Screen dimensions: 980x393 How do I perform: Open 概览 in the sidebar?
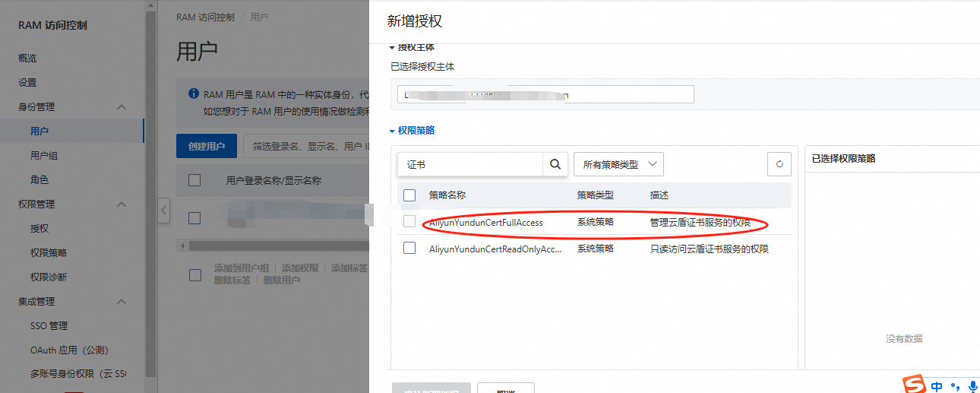click(x=27, y=59)
